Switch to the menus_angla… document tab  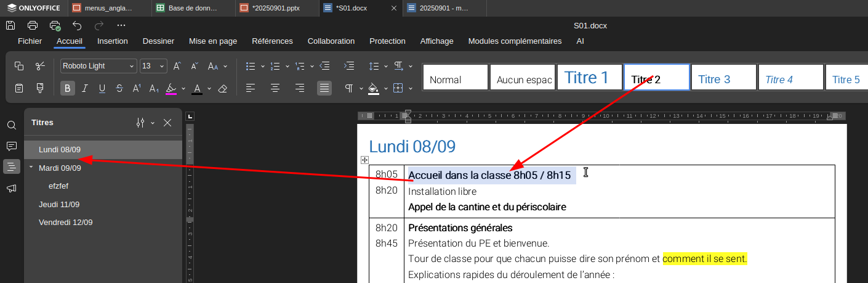tap(110, 8)
